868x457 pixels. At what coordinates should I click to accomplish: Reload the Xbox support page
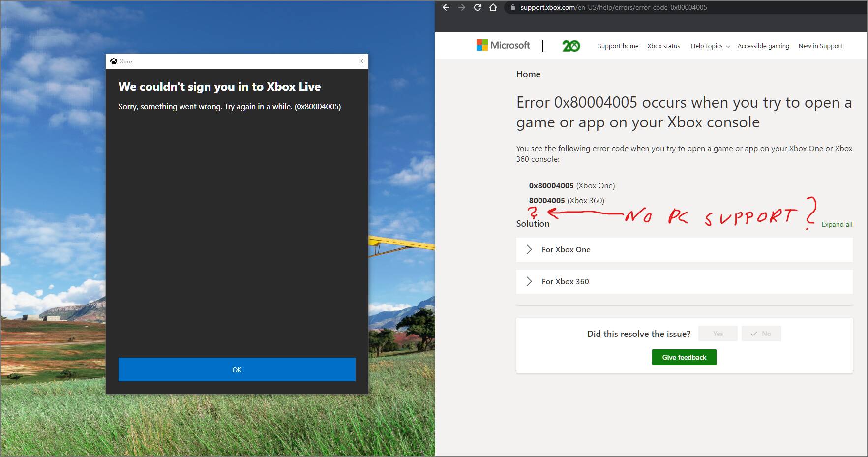(478, 7)
